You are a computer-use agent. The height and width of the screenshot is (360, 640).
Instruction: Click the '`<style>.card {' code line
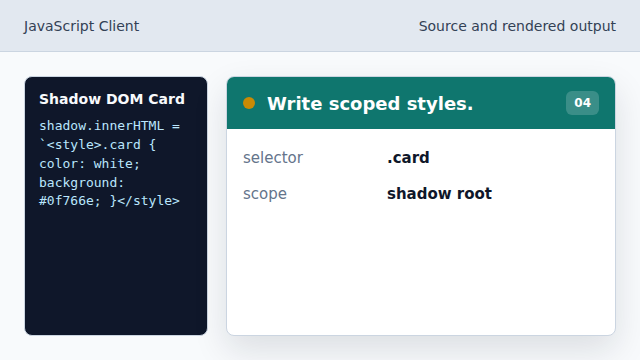tap(97, 144)
